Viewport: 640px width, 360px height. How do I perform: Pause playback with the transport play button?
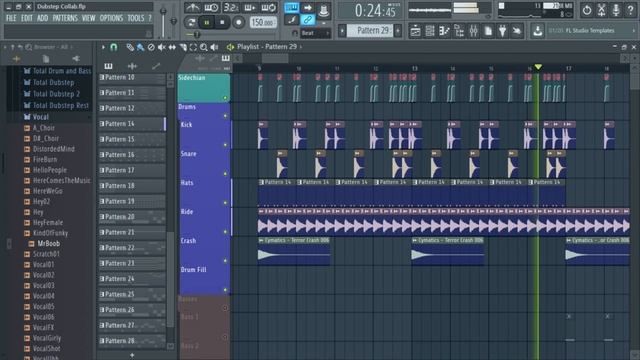coord(207,22)
